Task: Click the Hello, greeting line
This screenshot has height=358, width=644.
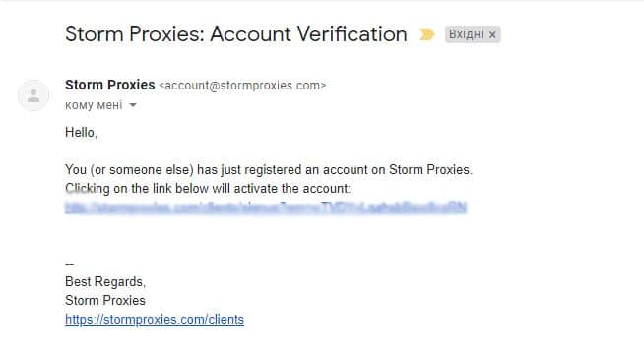Action: (81, 133)
